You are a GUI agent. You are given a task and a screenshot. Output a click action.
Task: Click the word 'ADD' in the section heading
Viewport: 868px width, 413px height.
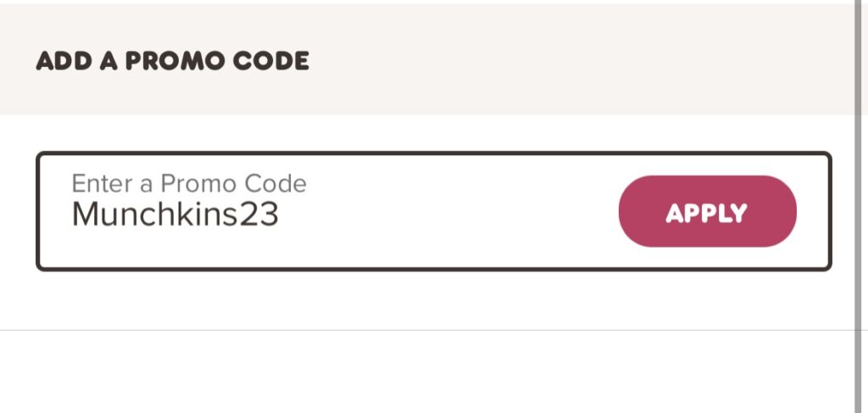[x=64, y=61]
